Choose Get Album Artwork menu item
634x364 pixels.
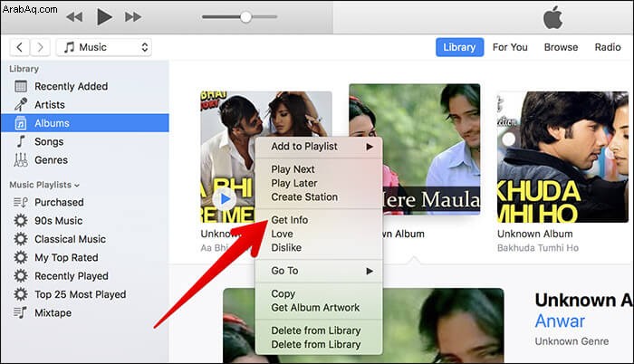point(319,307)
